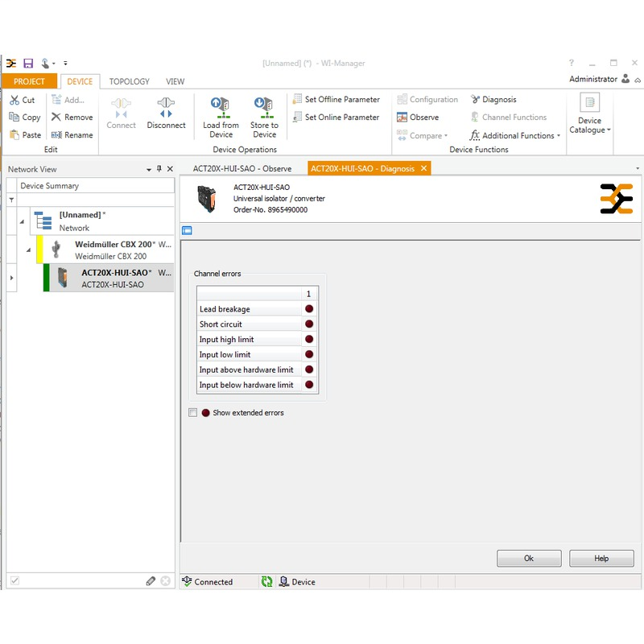Select ACT20X-HUI-SAO device in tree
Screen dimensions: 644x644
[109, 278]
